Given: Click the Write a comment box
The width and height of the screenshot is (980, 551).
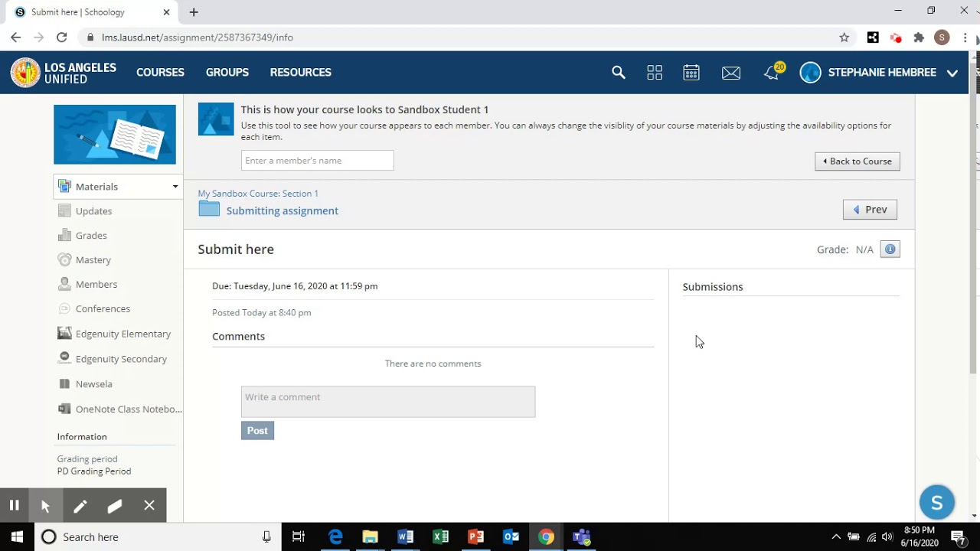Looking at the screenshot, I should [x=388, y=402].
